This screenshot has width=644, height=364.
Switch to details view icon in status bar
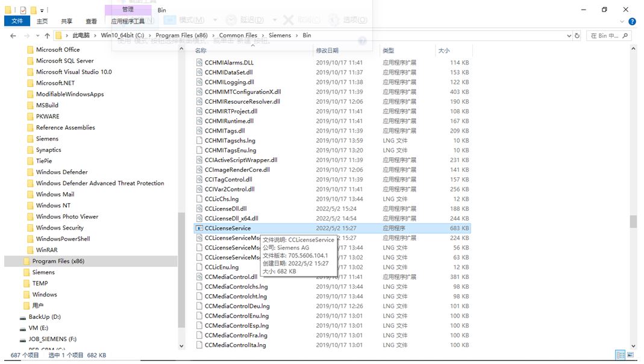pos(620,355)
